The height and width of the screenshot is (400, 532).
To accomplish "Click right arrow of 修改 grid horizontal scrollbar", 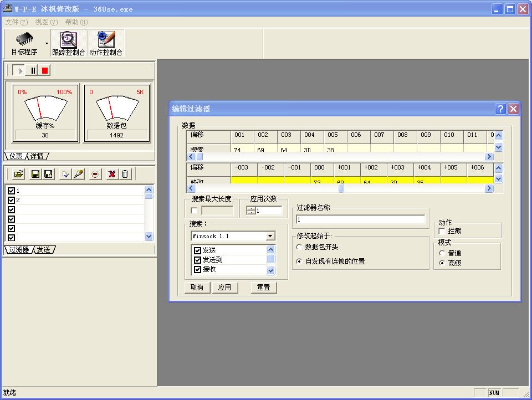I will tap(489, 188).
